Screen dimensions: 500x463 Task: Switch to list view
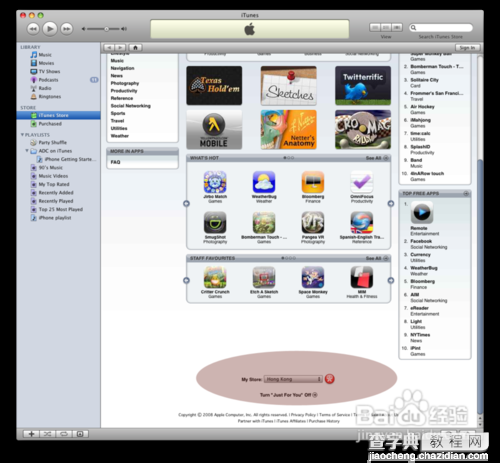point(375,27)
